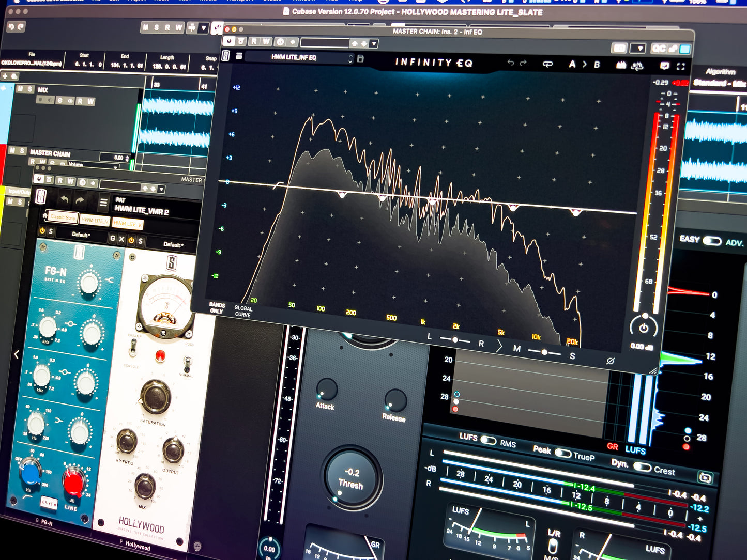The height and width of the screenshot is (560, 747).
Task: Open VMR hamburger menu
Action: coord(104,202)
